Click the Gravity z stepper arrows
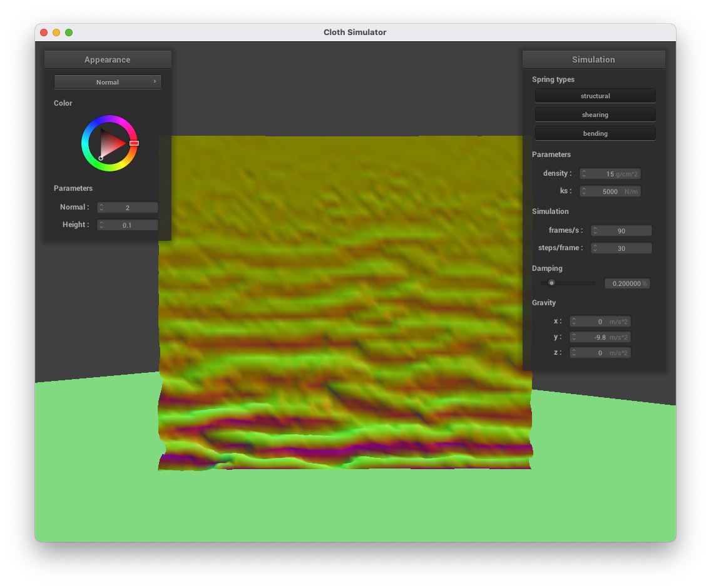This screenshot has width=711, height=588. click(x=574, y=353)
